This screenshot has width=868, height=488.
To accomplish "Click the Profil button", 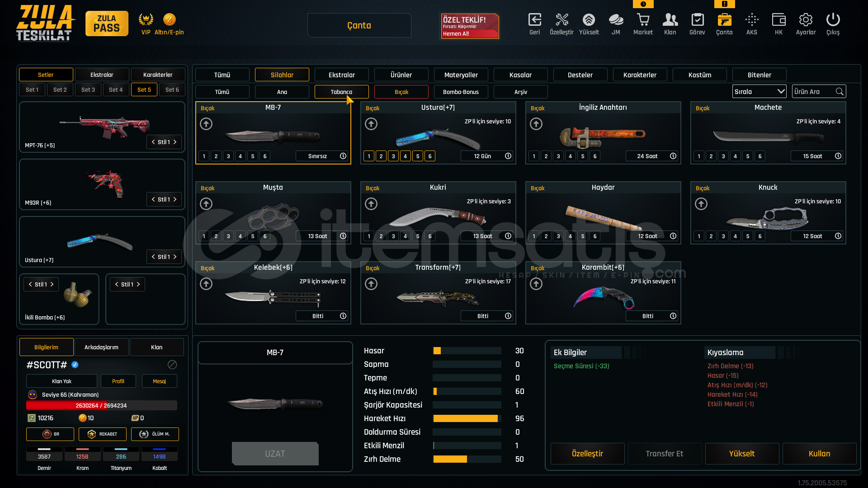I will (118, 381).
